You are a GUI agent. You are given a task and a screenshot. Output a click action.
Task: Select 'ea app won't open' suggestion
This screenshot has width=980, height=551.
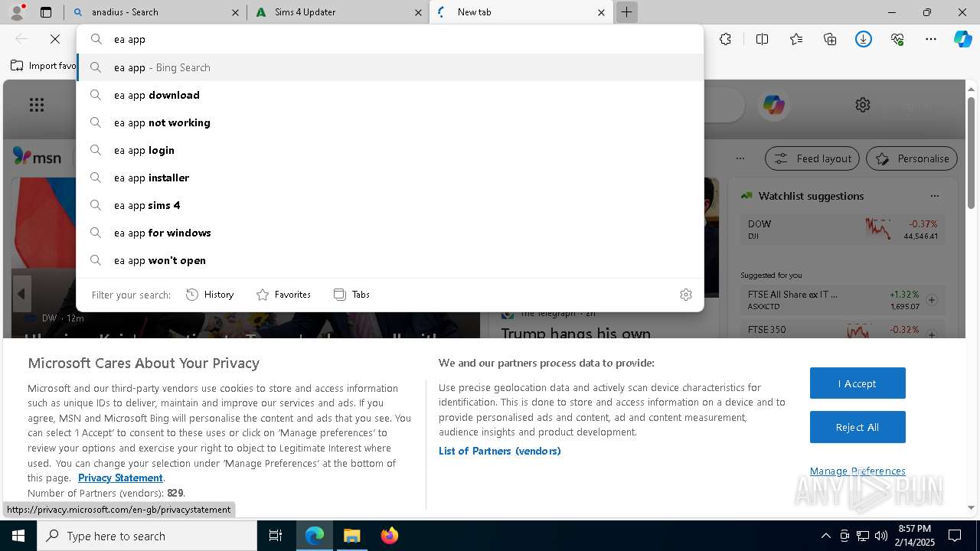tap(390, 260)
